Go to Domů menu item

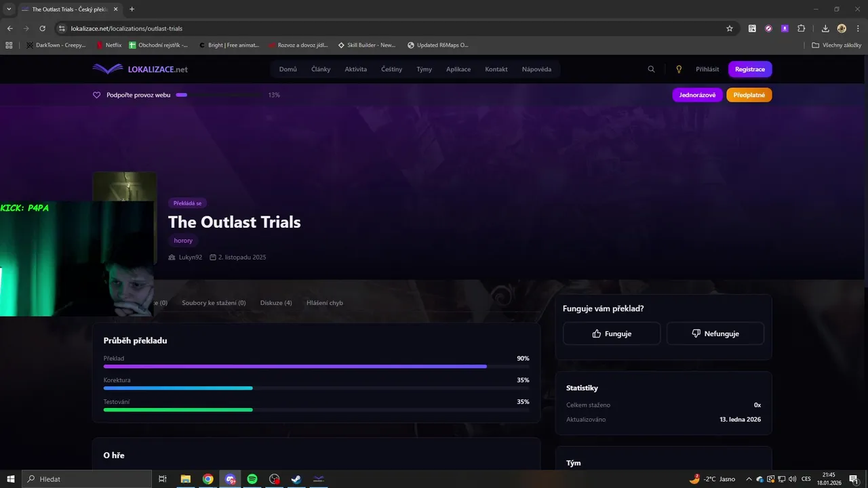click(288, 69)
